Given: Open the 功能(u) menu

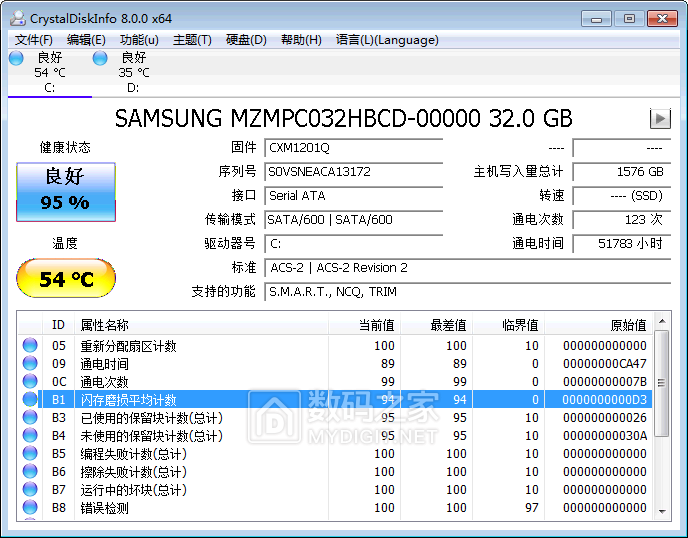Looking at the screenshot, I should point(139,40).
